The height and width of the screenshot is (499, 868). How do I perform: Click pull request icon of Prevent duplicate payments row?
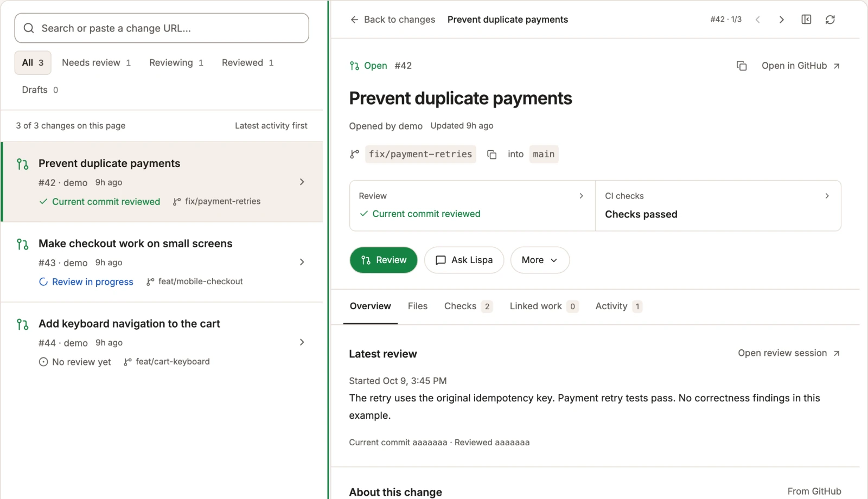point(22,164)
